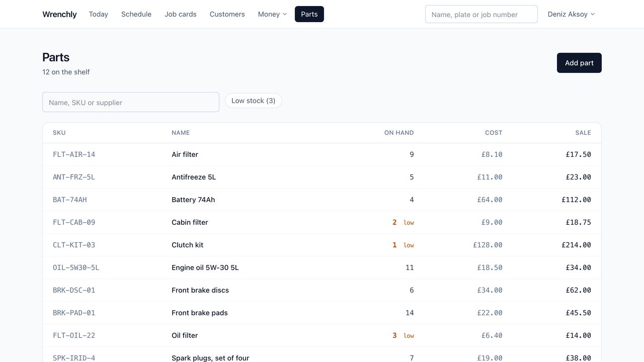Click the £45.50 sale price
The image size is (644, 362).
pyautogui.click(x=578, y=313)
